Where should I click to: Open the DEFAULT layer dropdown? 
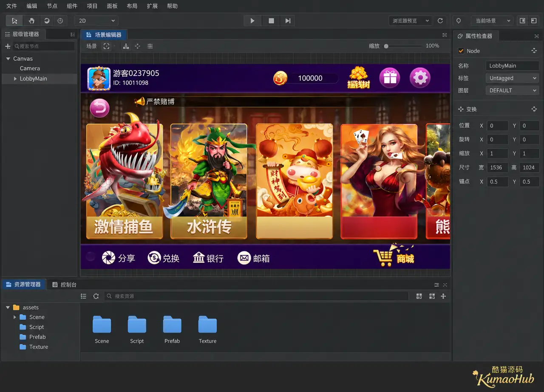click(512, 90)
